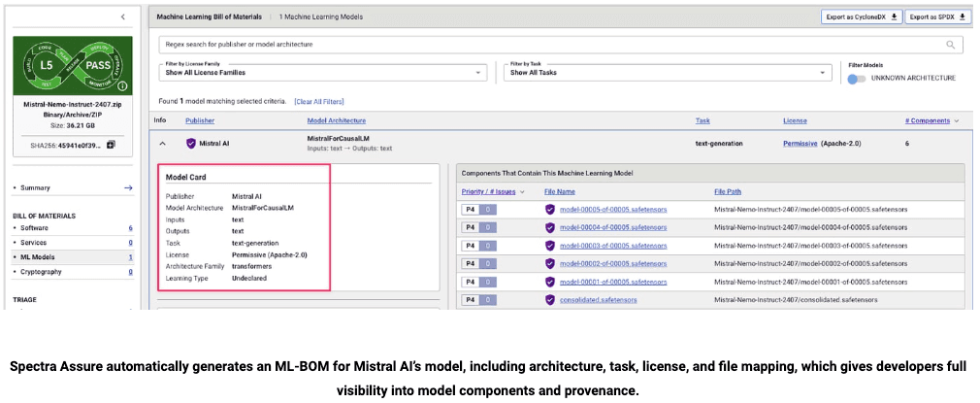The image size is (980, 403).
Task: Sort by the Publisher column header
Action: click(200, 120)
